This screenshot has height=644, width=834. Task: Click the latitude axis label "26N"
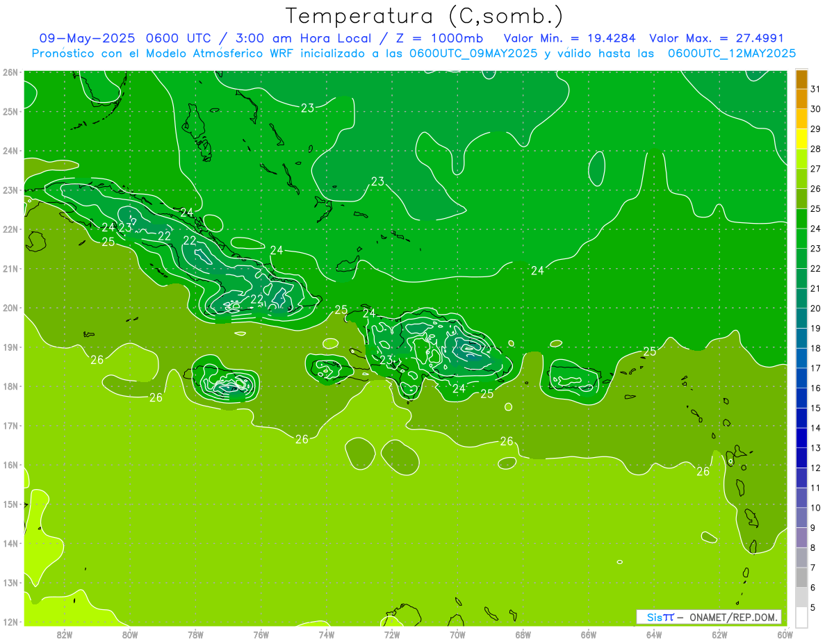point(10,72)
